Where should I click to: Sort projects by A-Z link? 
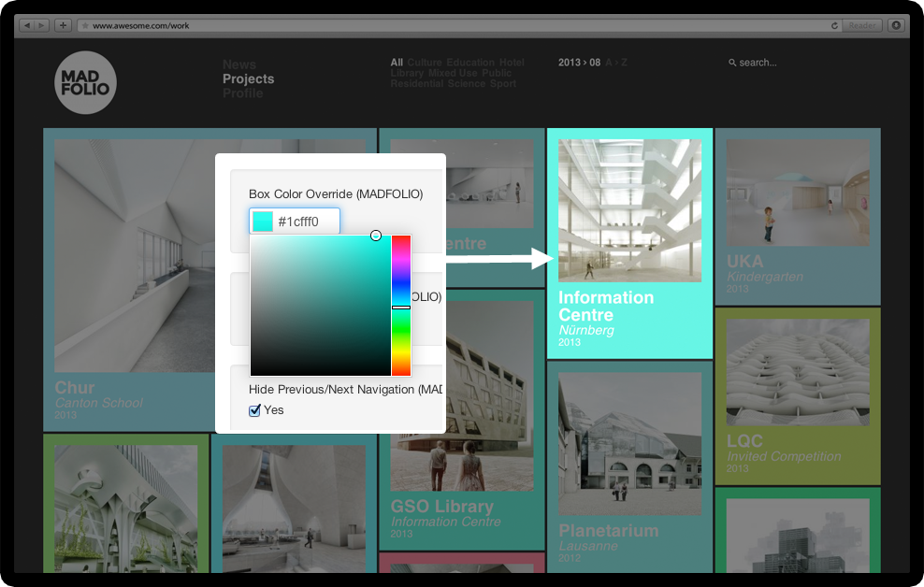coord(616,63)
